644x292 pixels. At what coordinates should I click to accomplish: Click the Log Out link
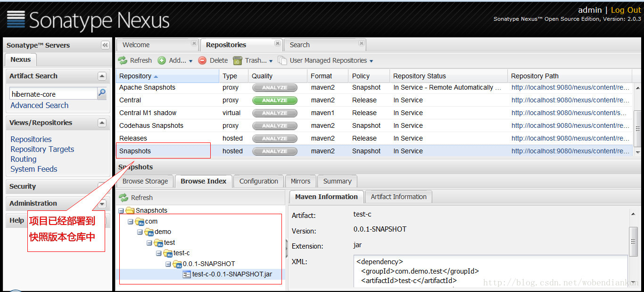pos(626,10)
